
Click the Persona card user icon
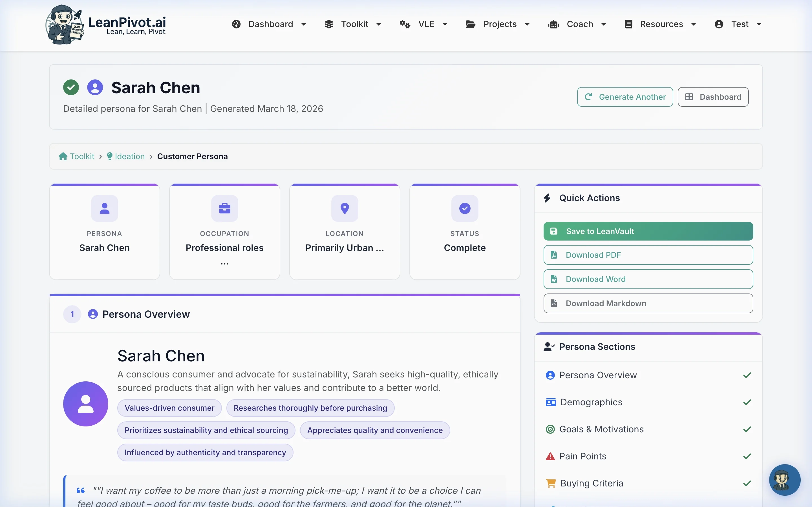104,208
